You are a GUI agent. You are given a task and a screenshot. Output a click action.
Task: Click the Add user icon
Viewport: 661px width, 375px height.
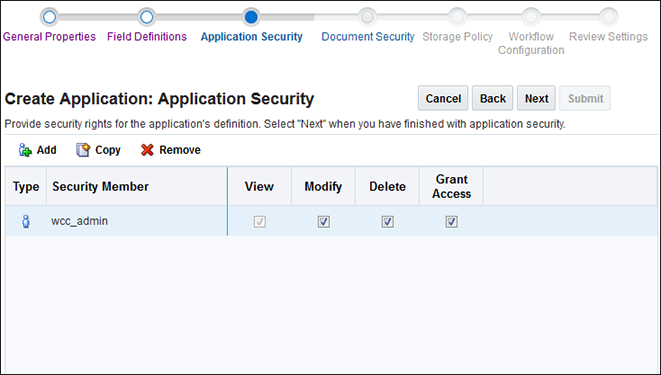pyautogui.click(x=25, y=150)
